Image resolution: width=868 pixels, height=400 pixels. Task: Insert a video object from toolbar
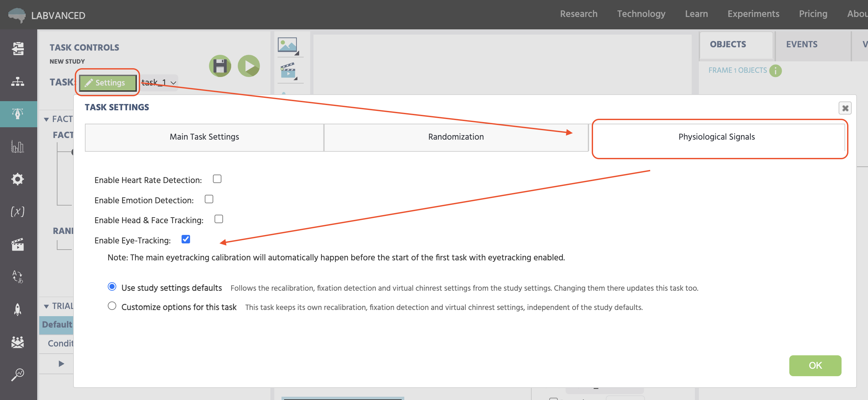[288, 71]
